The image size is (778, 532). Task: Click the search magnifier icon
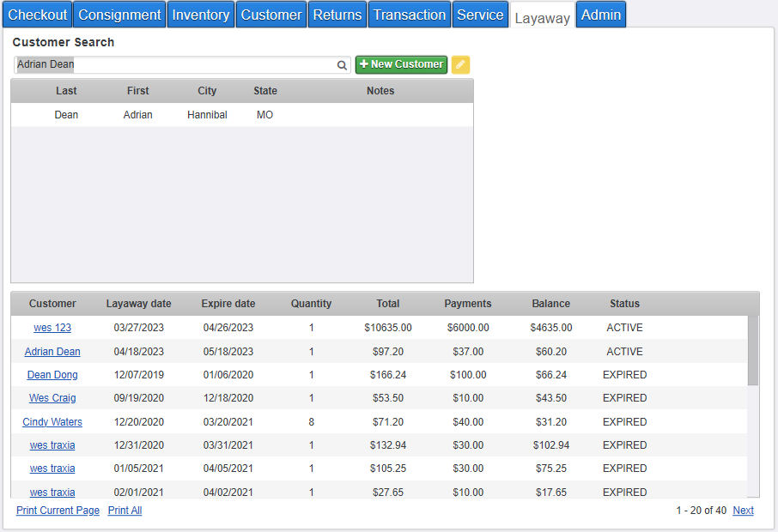click(342, 65)
